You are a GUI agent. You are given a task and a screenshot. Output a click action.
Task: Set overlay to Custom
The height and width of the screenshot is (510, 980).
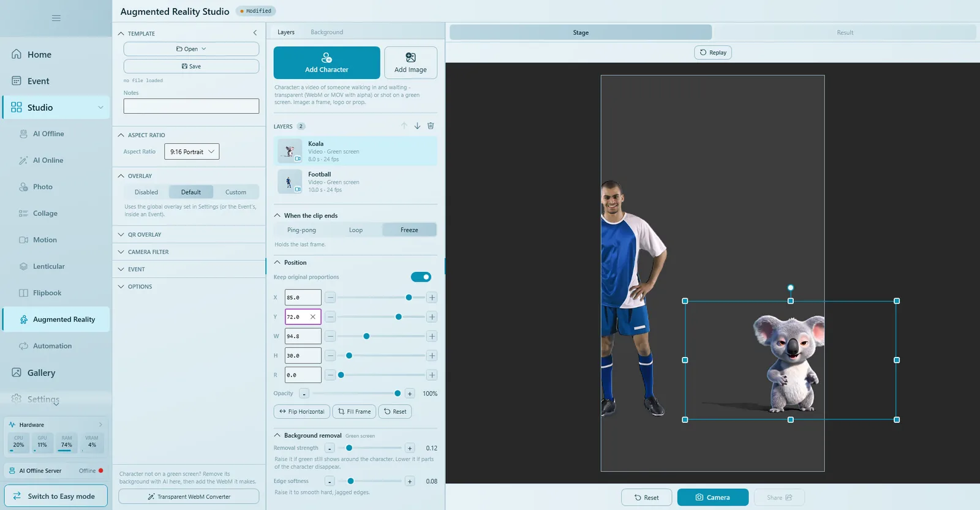[x=236, y=192]
